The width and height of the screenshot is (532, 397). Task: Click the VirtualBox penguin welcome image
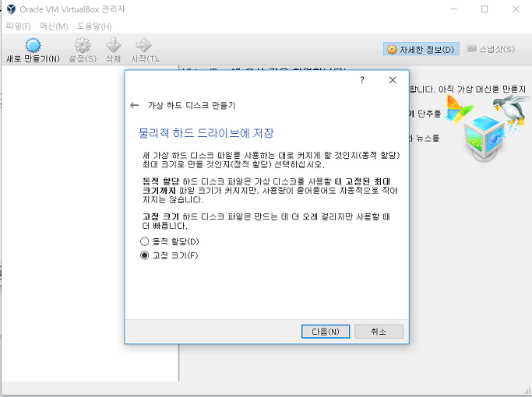point(488,128)
